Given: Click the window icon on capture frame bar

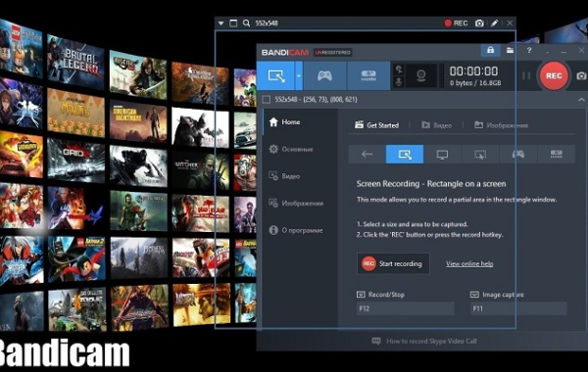Looking at the screenshot, I should pyautogui.click(x=233, y=23).
